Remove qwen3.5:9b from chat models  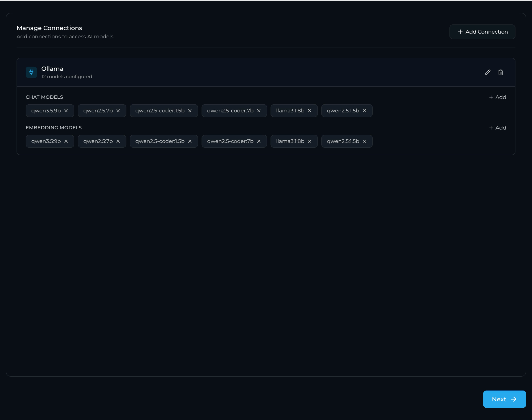(x=66, y=111)
